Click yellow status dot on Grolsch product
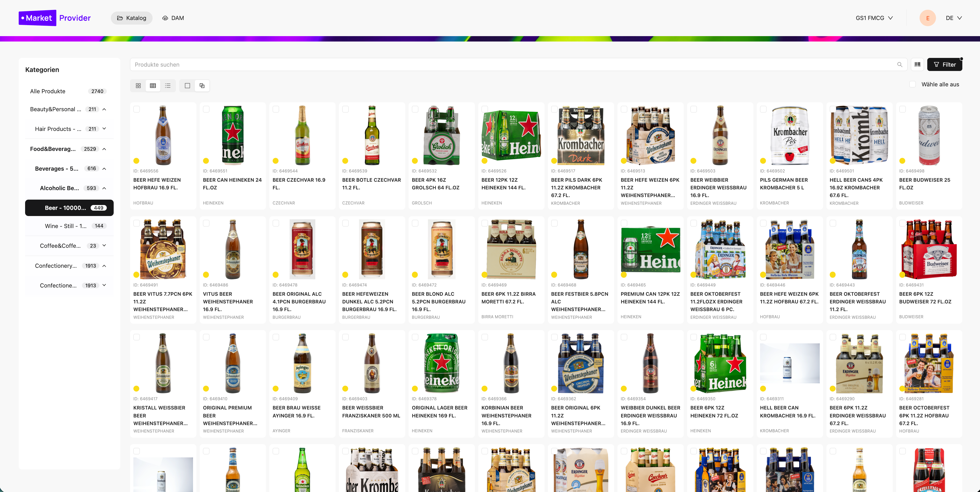 click(415, 161)
